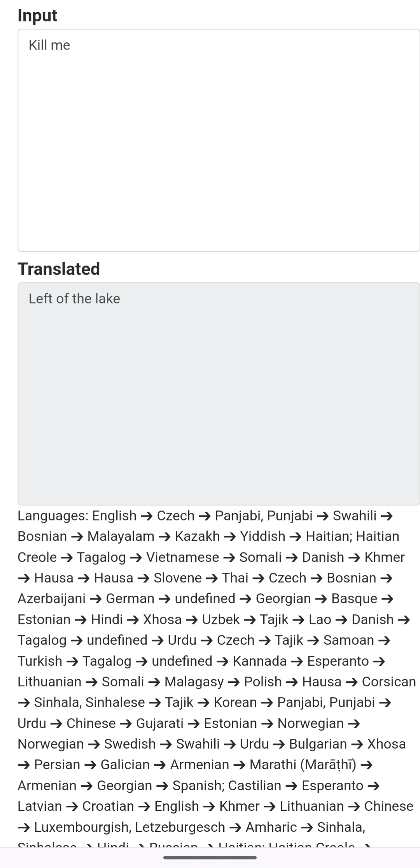
Task: Click the arrow between English and Czech
Action: (147, 516)
